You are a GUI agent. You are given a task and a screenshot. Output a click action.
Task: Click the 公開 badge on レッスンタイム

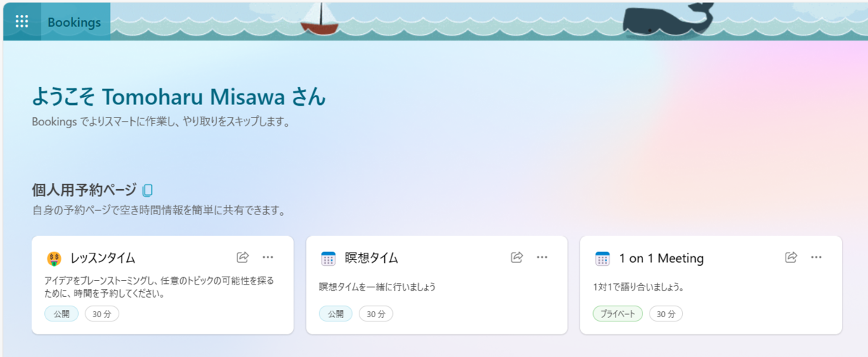(61, 314)
